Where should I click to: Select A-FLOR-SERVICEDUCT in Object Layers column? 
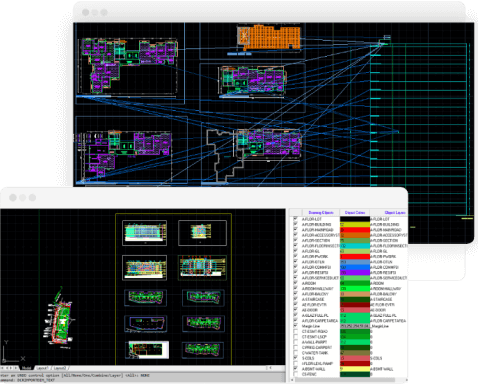pyautogui.click(x=389, y=278)
